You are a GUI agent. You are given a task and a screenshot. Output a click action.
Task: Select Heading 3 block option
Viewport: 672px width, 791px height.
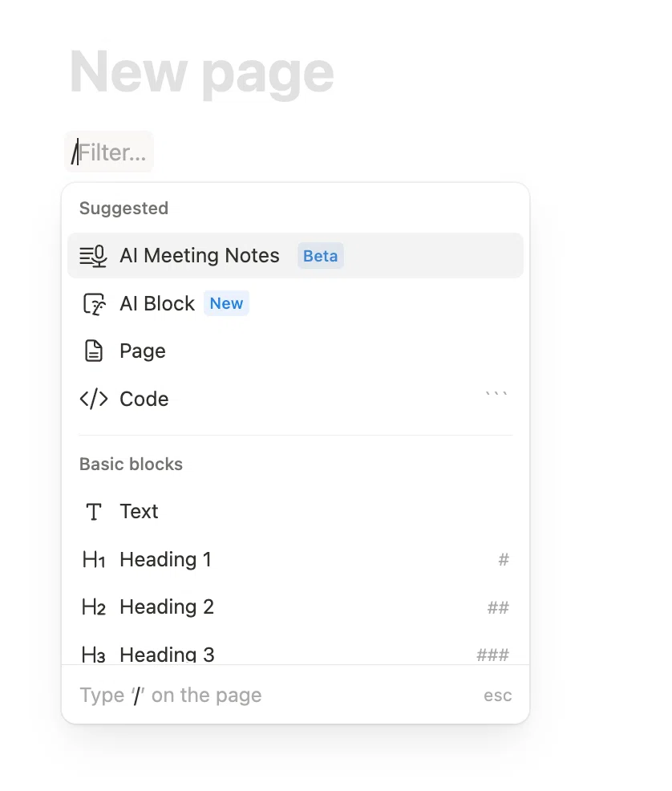[295, 654]
